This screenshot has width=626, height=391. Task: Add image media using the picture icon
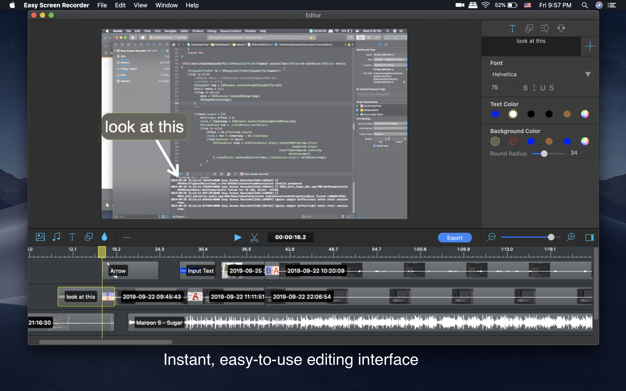click(40, 237)
